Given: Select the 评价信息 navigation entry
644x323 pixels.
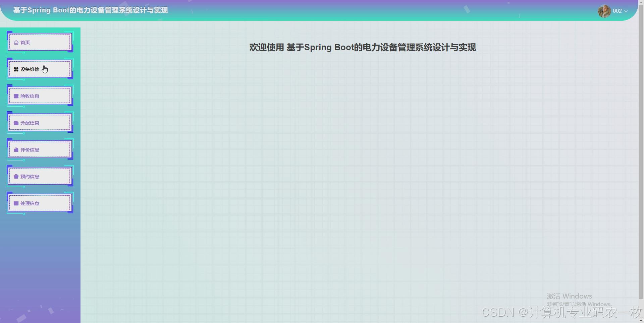Looking at the screenshot, I should coord(39,150).
